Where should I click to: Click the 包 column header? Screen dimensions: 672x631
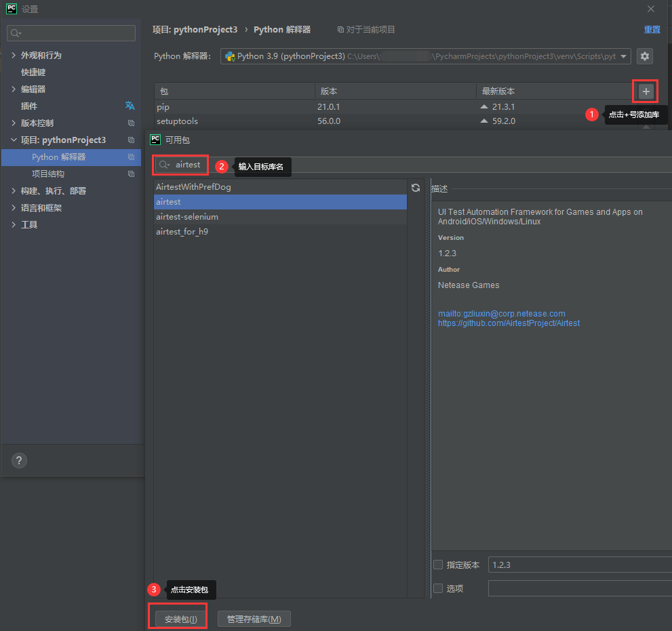tap(235, 91)
